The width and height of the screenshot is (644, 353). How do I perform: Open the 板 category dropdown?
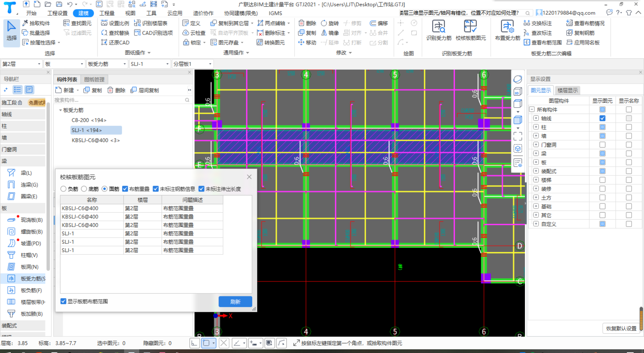pos(64,64)
